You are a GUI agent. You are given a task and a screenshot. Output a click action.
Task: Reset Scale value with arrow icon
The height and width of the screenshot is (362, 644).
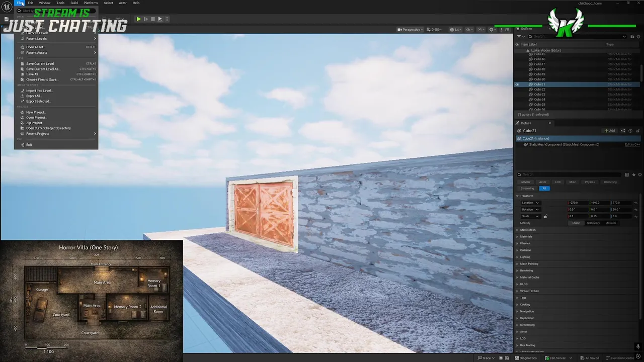click(636, 216)
